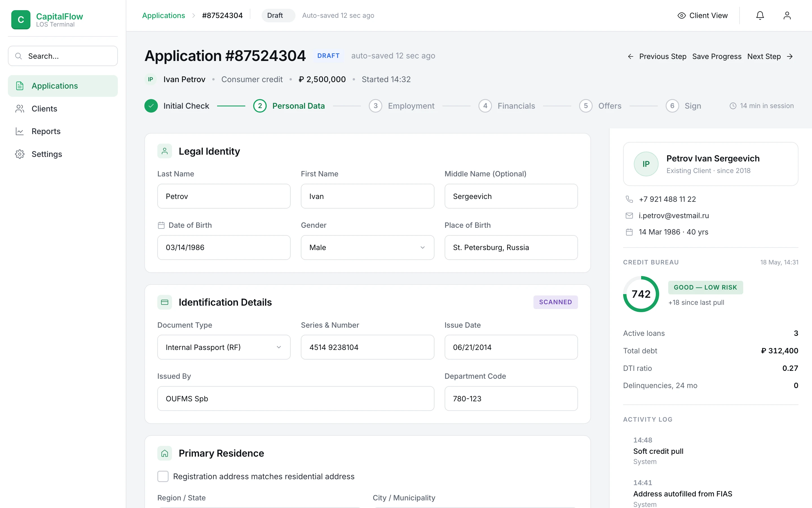Go to the Financials step

click(507, 106)
